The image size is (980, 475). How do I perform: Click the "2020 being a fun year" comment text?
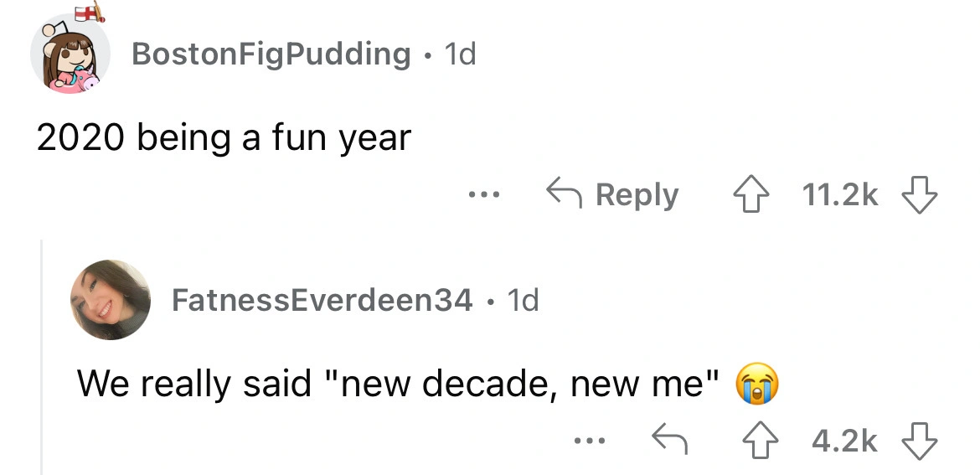point(224,137)
